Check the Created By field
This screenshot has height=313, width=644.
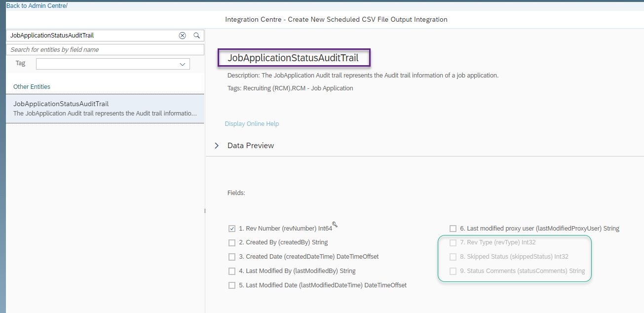pos(232,243)
